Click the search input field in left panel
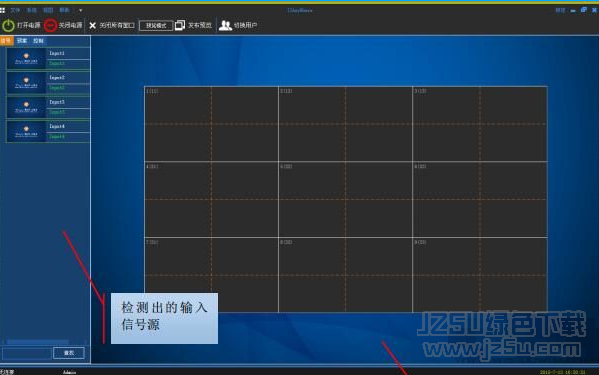Viewport: 599px width, 375px height. [27, 353]
